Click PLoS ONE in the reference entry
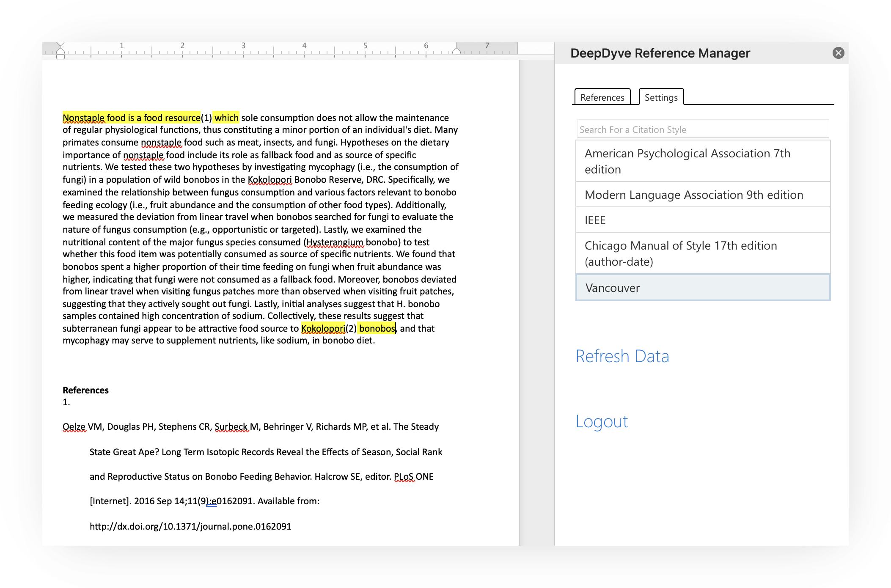The width and height of the screenshot is (891, 588). 414,476
